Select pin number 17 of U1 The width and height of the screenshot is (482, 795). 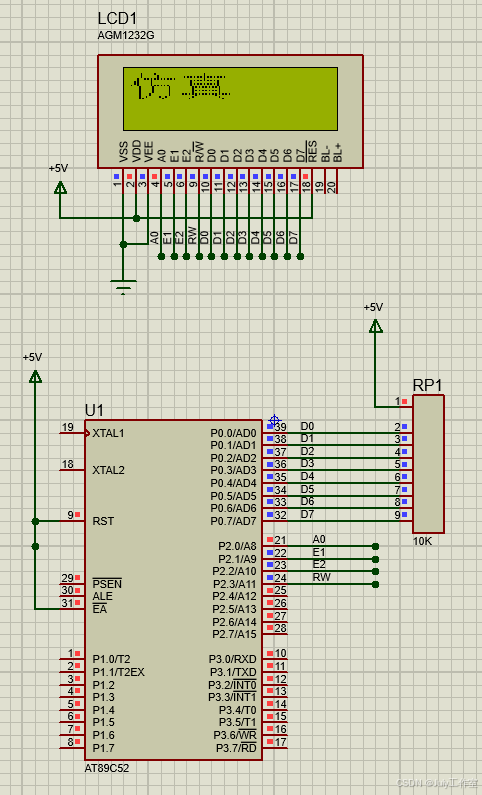tap(280, 742)
